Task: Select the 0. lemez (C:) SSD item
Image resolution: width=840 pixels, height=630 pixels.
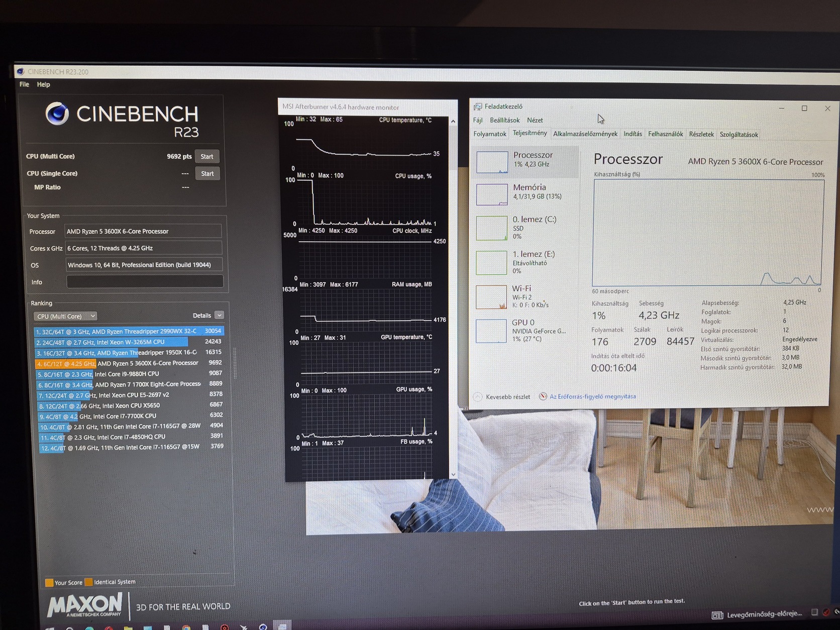Action: (526, 228)
